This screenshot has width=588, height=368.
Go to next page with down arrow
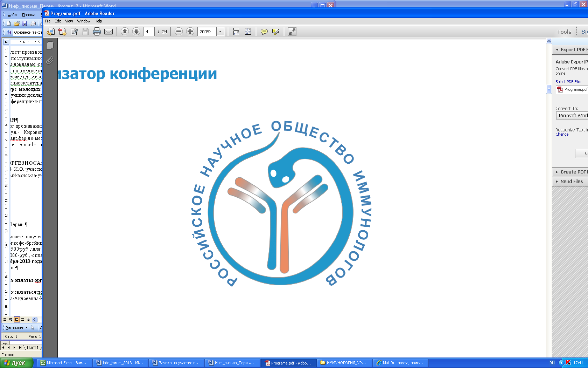click(x=136, y=32)
